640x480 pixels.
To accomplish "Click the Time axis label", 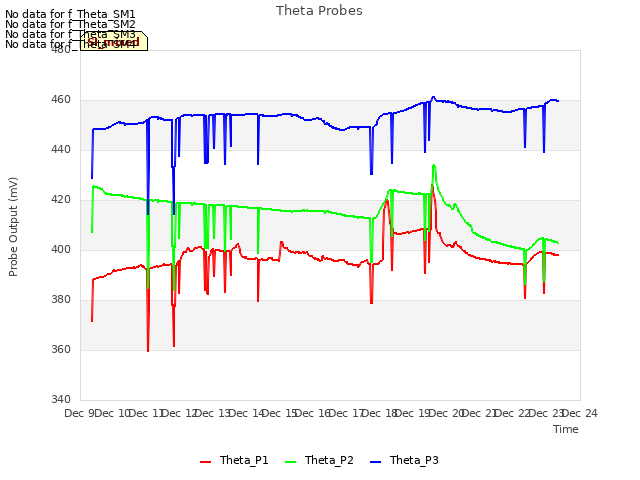I will [566, 429].
